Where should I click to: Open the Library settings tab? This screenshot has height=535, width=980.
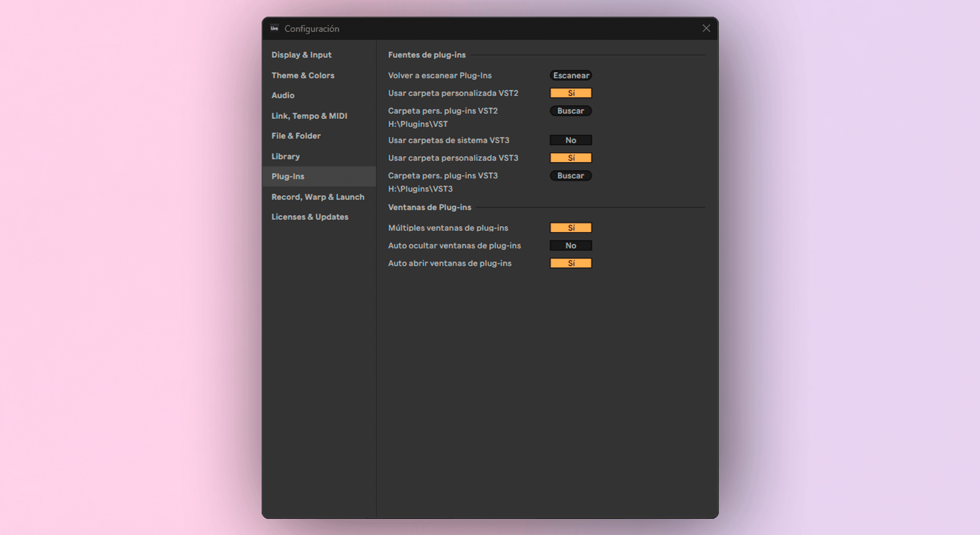point(286,156)
